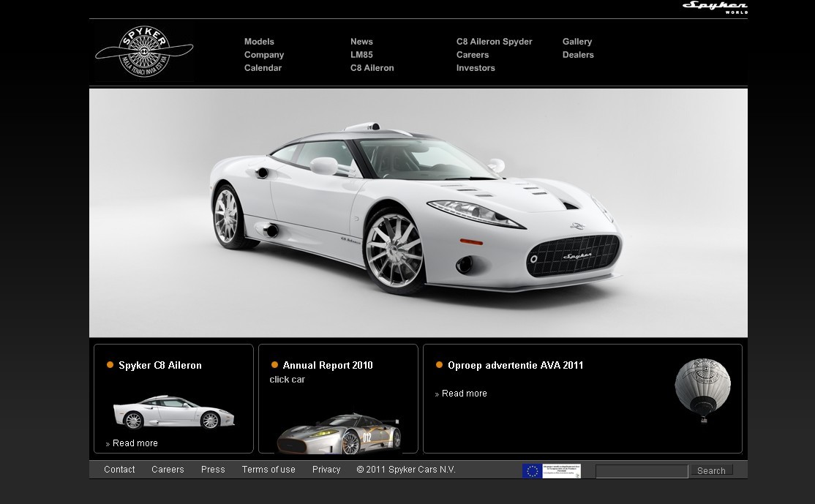Click the Spyker propeller logo
This screenshot has width=815, height=504.
(x=144, y=52)
